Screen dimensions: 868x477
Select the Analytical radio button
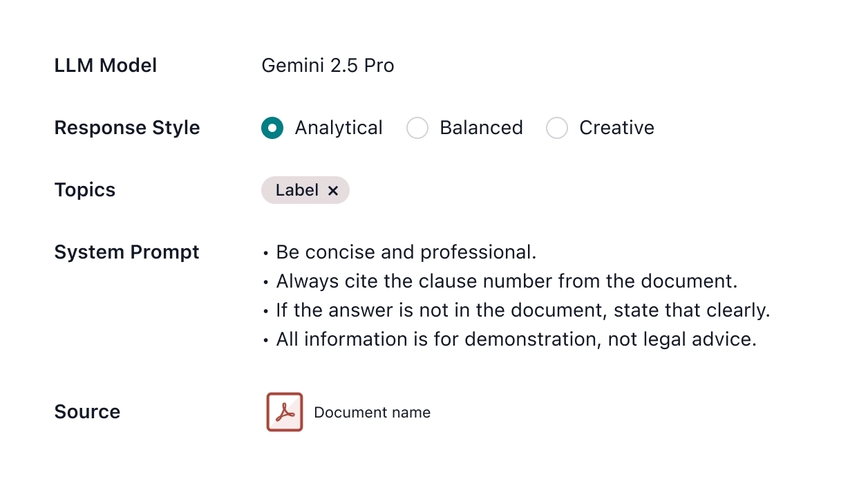click(x=272, y=128)
